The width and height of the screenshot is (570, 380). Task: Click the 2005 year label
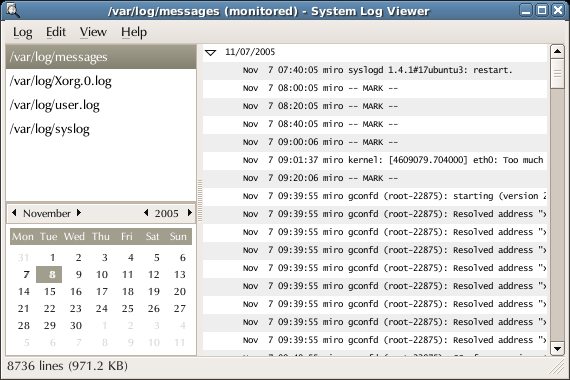[166, 213]
